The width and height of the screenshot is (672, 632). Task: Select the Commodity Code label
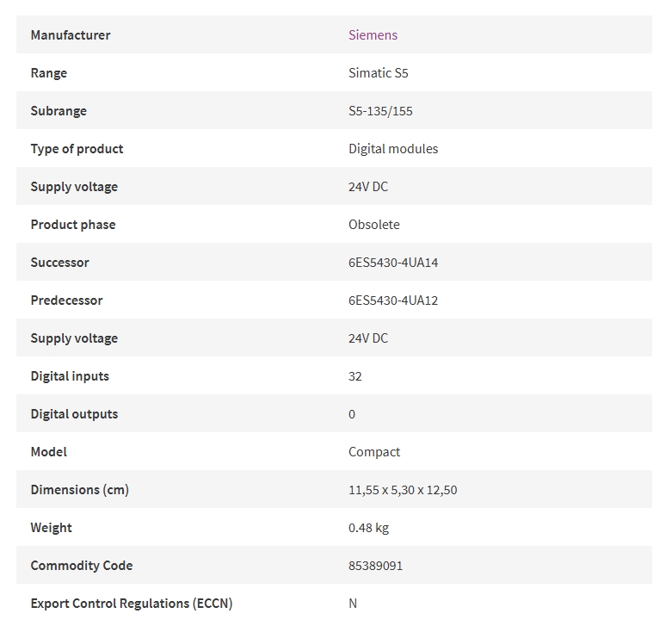pos(82,566)
